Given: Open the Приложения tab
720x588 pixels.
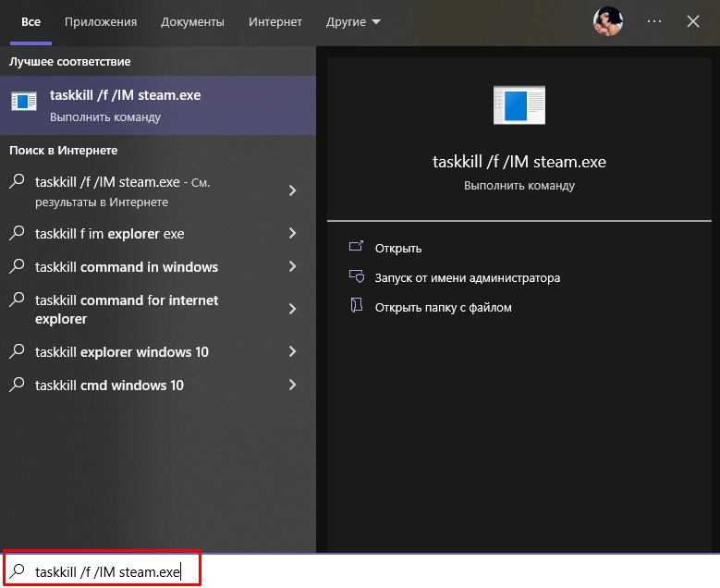Looking at the screenshot, I should pyautogui.click(x=101, y=21).
